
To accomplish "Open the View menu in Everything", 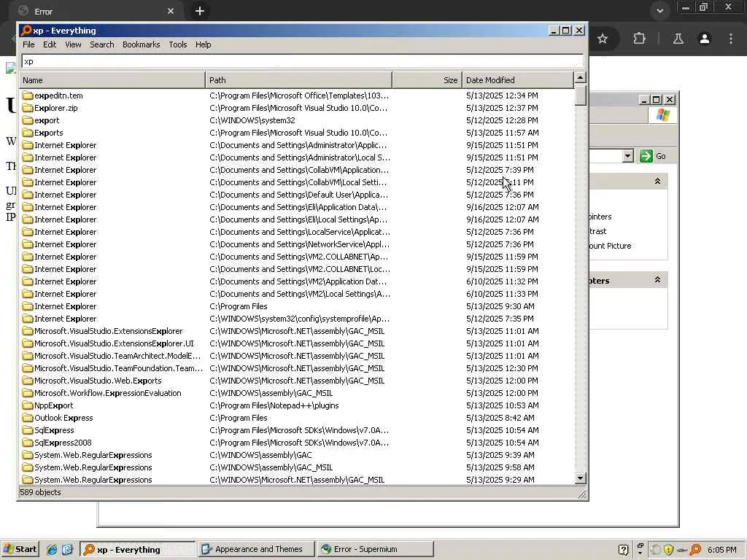I will tap(73, 44).
